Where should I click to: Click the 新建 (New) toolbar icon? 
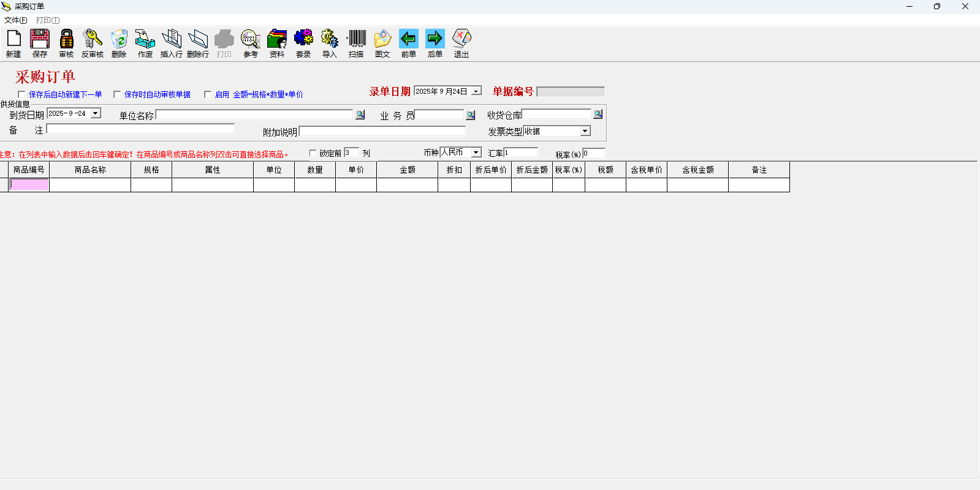coord(13,43)
